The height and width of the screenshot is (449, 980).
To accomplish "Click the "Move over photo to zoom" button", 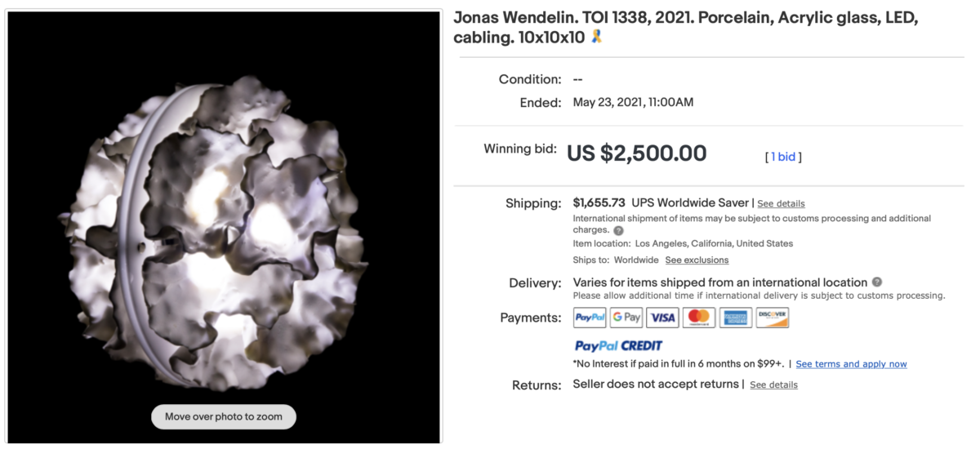I will pyautogui.click(x=224, y=416).
